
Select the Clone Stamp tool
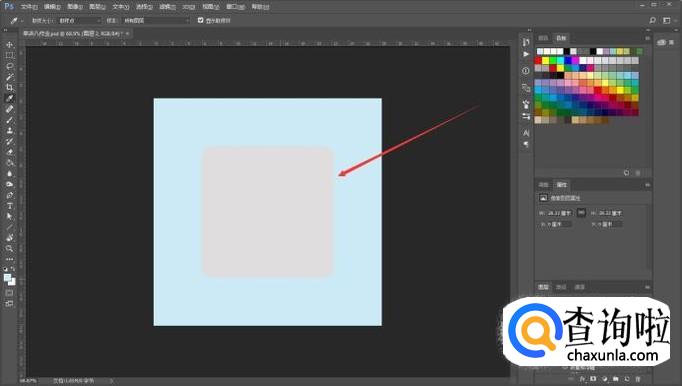tap(10, 131)
